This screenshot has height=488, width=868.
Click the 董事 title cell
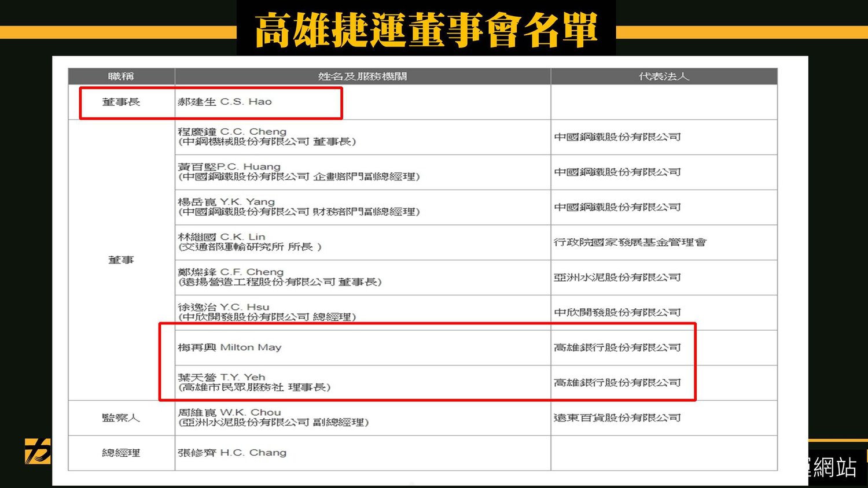[x=121, y=260]
